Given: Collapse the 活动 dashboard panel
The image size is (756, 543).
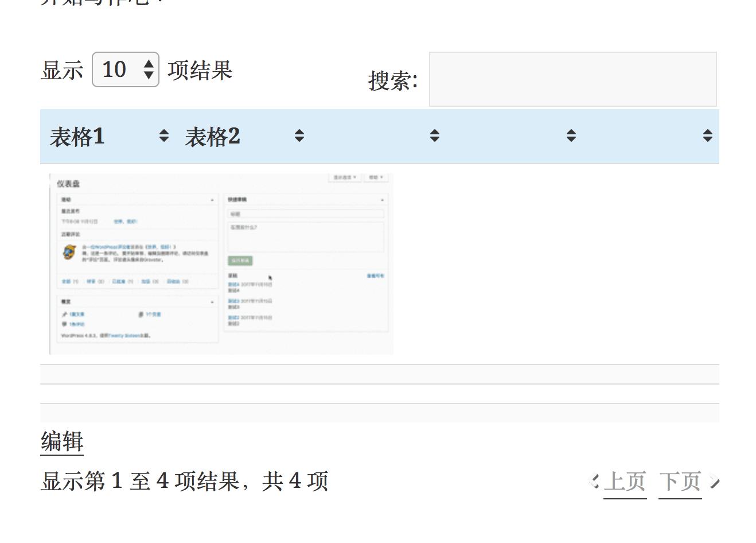Looking at the screenshot, I should tap(213, 199).
